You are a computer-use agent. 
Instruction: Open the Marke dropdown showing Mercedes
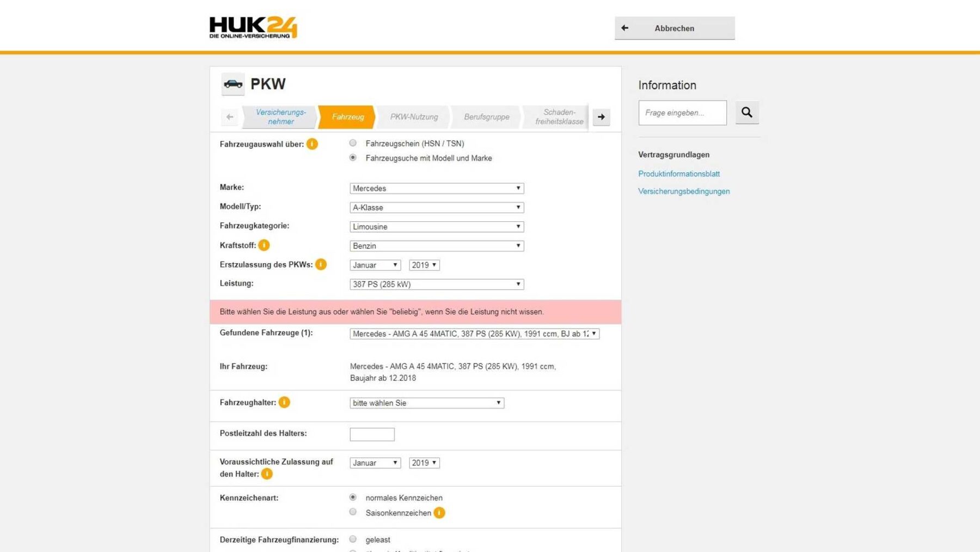(x=437, y=188)
